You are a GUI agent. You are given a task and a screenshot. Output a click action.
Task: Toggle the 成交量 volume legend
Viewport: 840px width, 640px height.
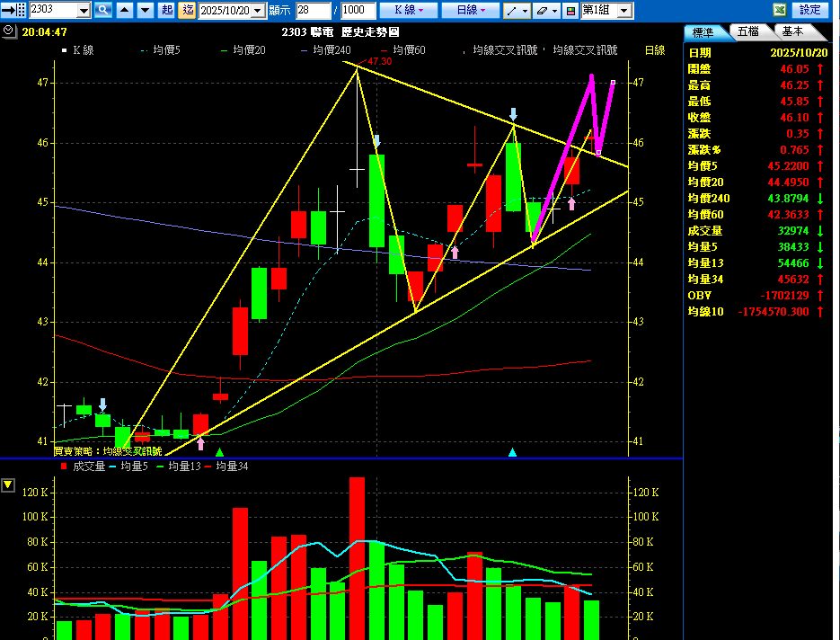pos(83,467)
